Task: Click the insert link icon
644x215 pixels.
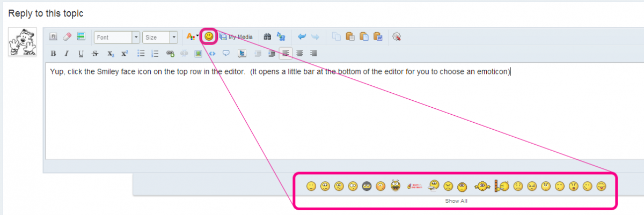Action: pyautogui.click(x=171, y=54)
